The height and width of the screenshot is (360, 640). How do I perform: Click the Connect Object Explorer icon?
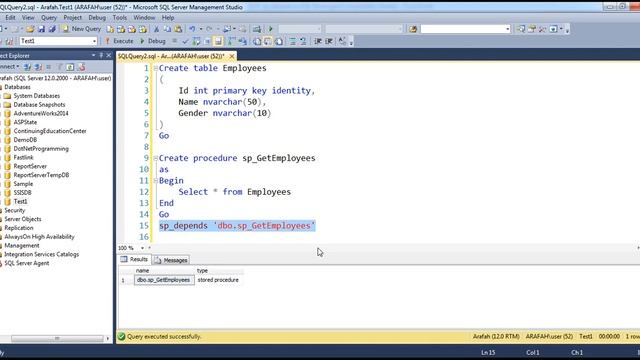[27, 67]
